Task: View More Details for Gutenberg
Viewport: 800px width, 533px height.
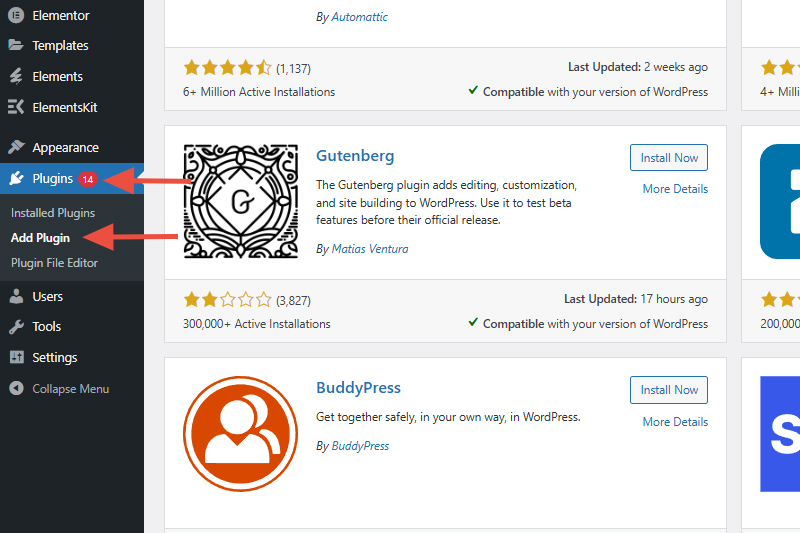Action: (x=675, y=189)
